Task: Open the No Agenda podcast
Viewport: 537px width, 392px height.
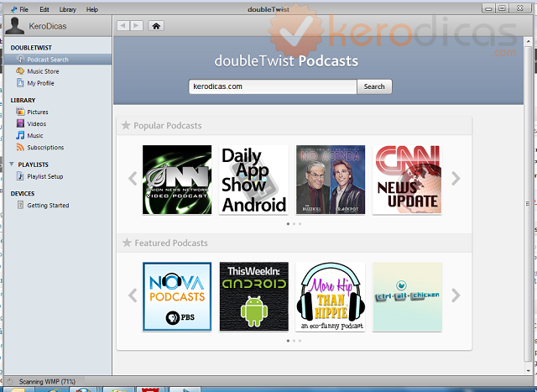Action: [x=331, y=180]
